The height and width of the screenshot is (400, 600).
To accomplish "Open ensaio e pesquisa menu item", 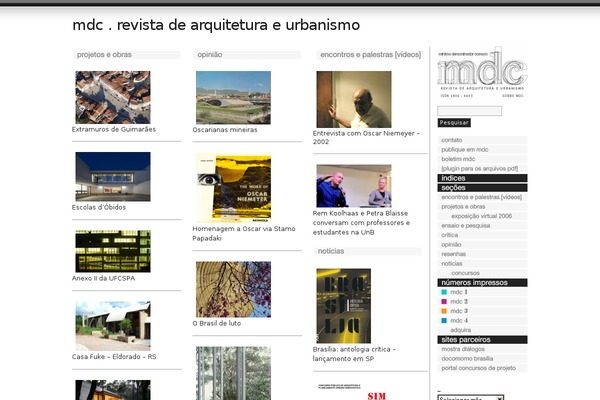I will tap(463, 225).
